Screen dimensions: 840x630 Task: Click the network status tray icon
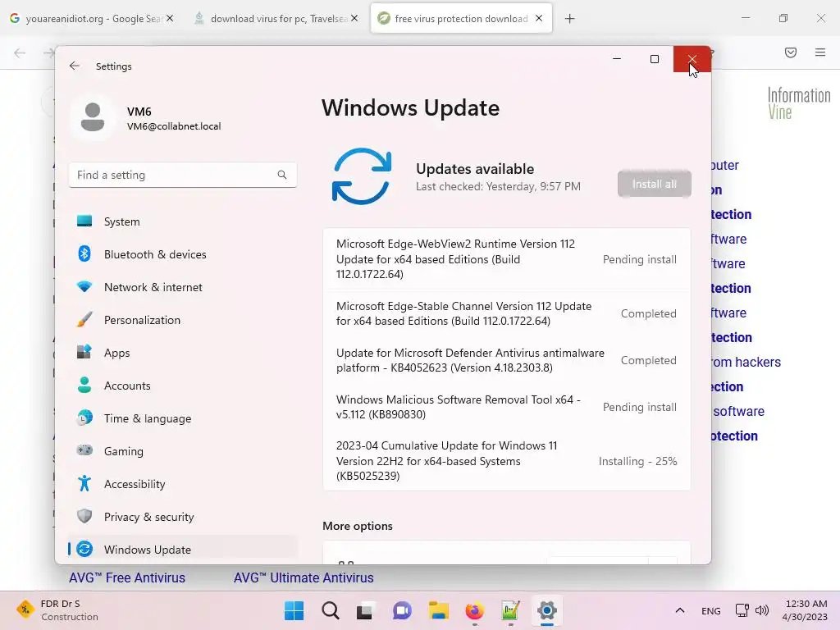(x=742, y=610)
